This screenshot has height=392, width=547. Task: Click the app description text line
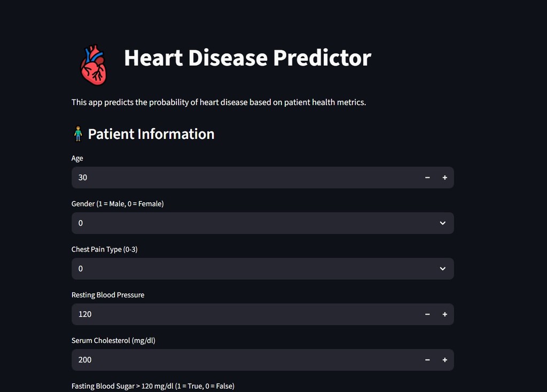point(218,102)
